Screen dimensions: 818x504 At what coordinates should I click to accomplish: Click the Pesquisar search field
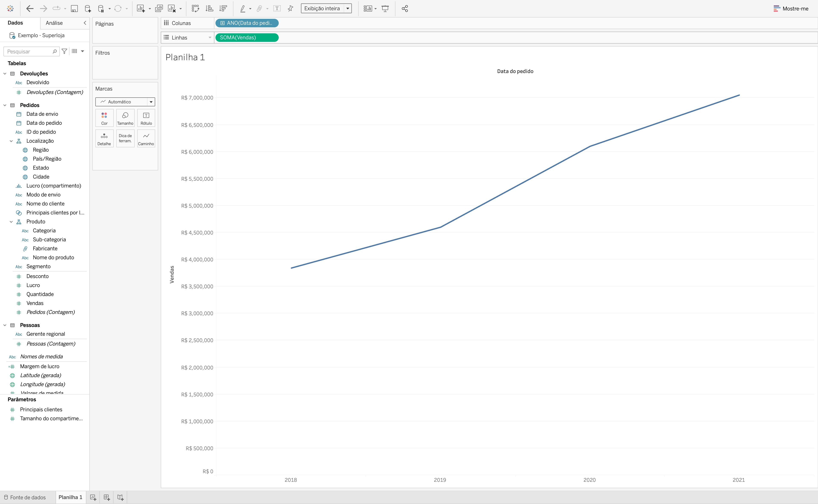pos(31,51)
